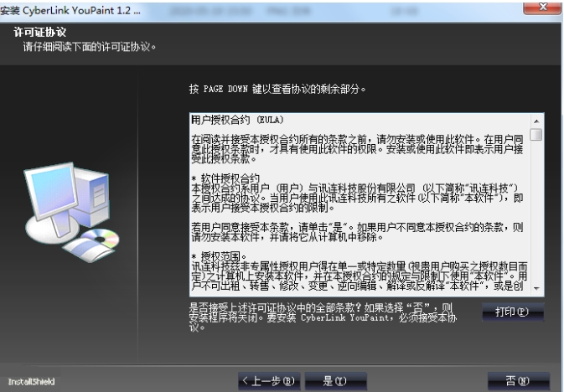Click the scrollbar down arrow in EULA box
The height and width of the screenshot is (392, 564).
(x=536, y=288)
